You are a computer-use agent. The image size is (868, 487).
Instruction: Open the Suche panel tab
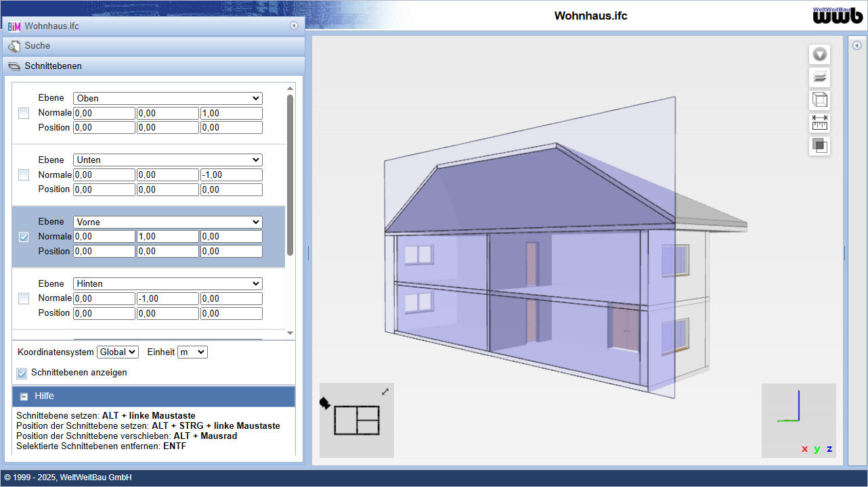click(x=37, y=46)
